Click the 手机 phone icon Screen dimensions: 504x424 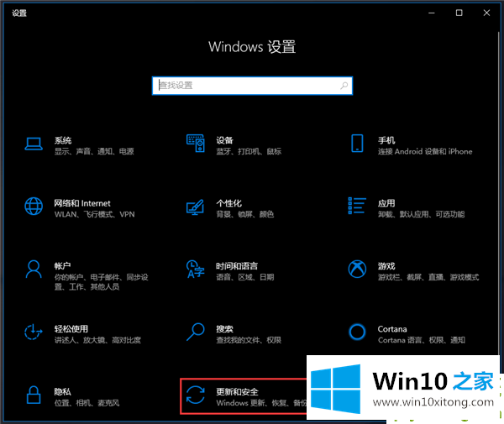click(x=357, y=144)
